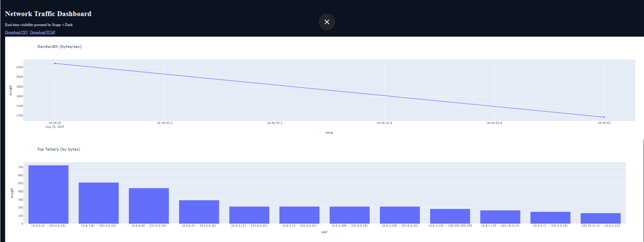Click the 18:46:52.6 time axis label

(x=384, y=123)
